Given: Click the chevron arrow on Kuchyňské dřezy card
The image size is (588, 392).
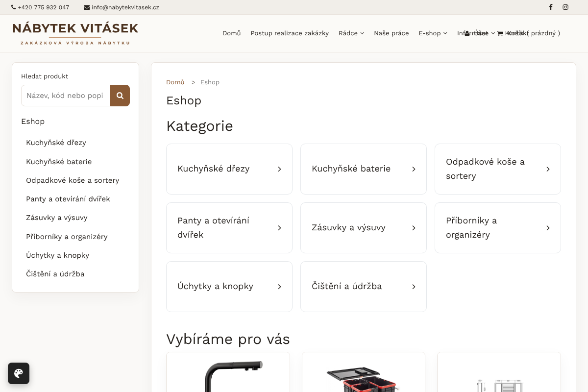Looking at the screenshot, I should [279, 169].
